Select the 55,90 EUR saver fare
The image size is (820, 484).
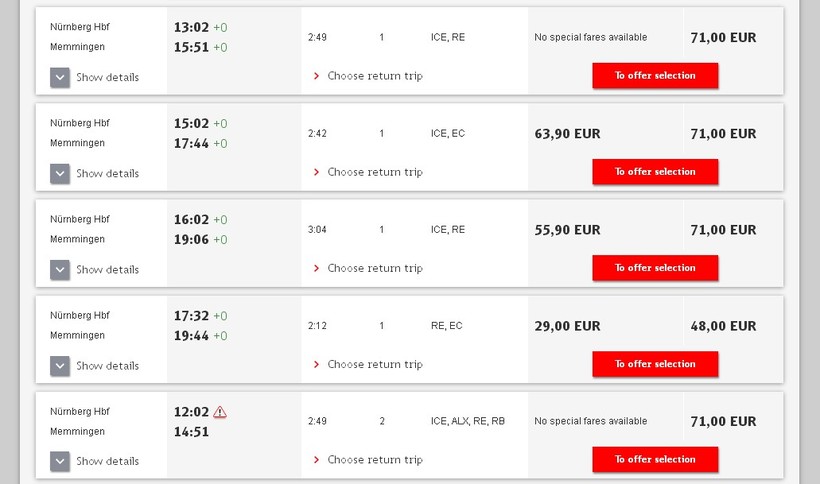(x=567, y=230)
